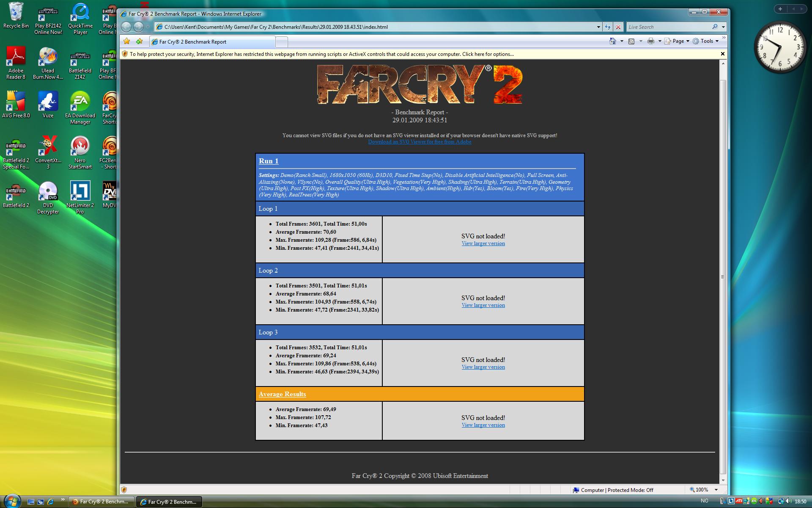Open the Tools menu dropdown
Screen dimensions: 812x508
click(x=705, y=41)
